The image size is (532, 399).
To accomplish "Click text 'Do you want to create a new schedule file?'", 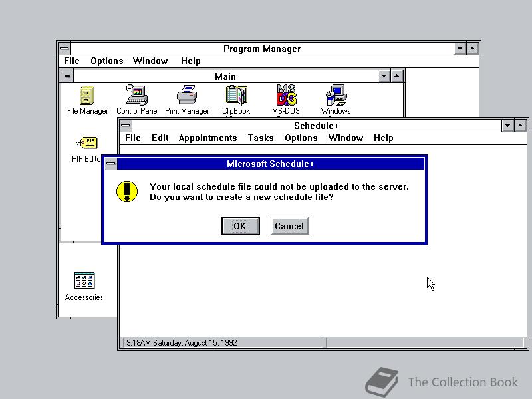I will [241, 197].
